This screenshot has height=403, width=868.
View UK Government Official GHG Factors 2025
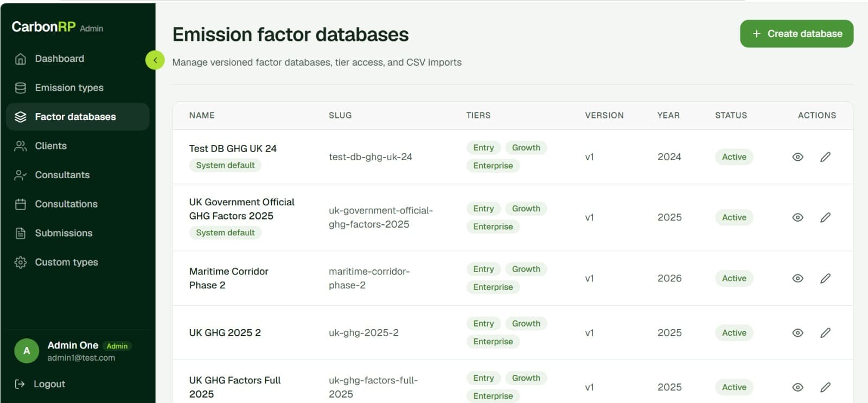point(797,217)
